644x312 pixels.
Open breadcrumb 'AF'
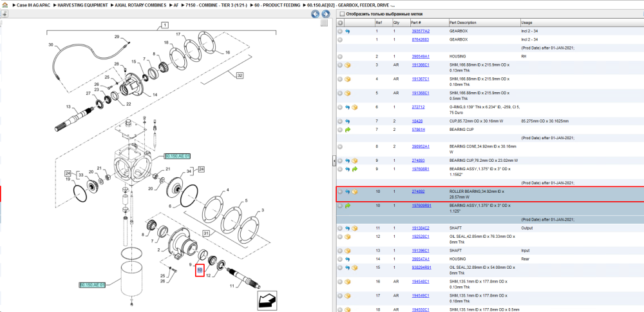(176, 5)
